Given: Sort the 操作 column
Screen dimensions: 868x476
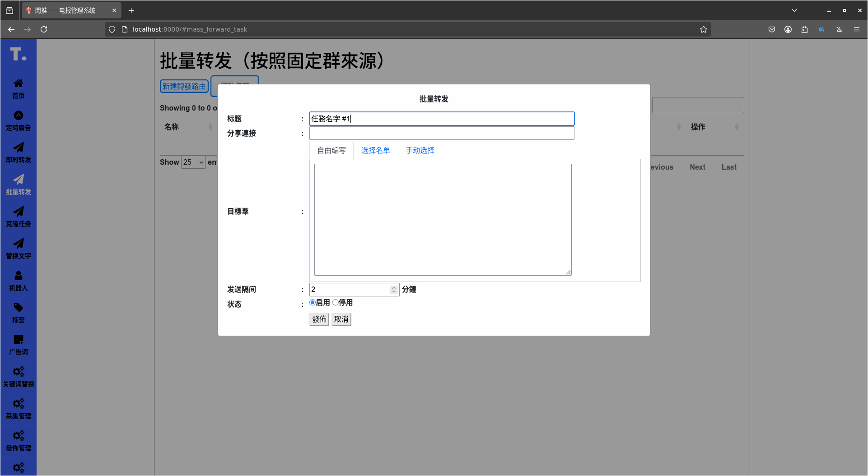Looking at the screenshot, I should 698,127.
